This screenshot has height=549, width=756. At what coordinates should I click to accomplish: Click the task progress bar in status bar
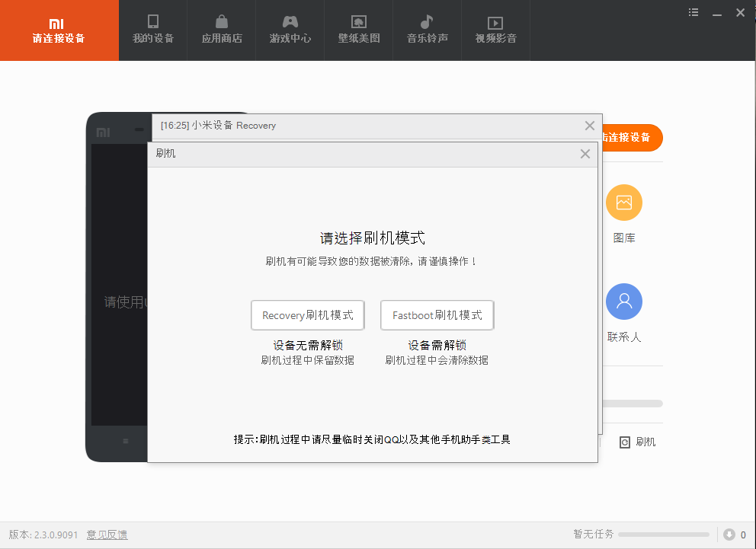664,535
